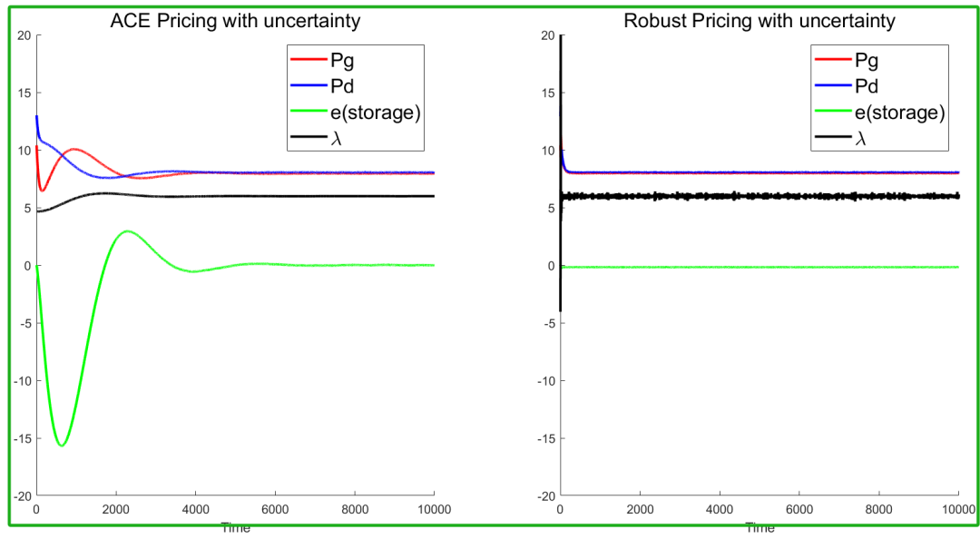Select the 'Robust Pricing with uncertainty' title

point(759,21)
